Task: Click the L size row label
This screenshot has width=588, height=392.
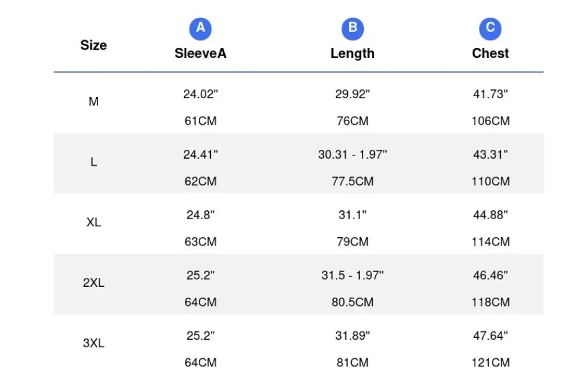Action: pyautogui.click(x=94, y=162)
